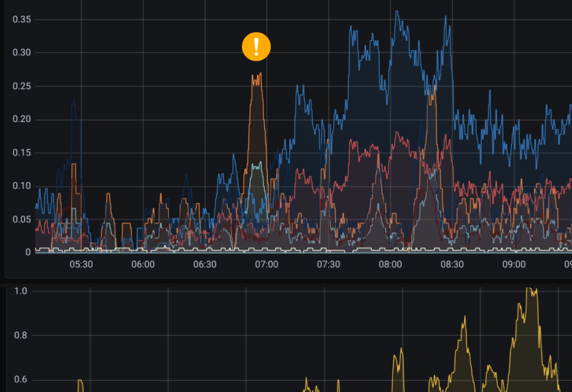Click the 06:00 time axis label

[x=143, y=264]
